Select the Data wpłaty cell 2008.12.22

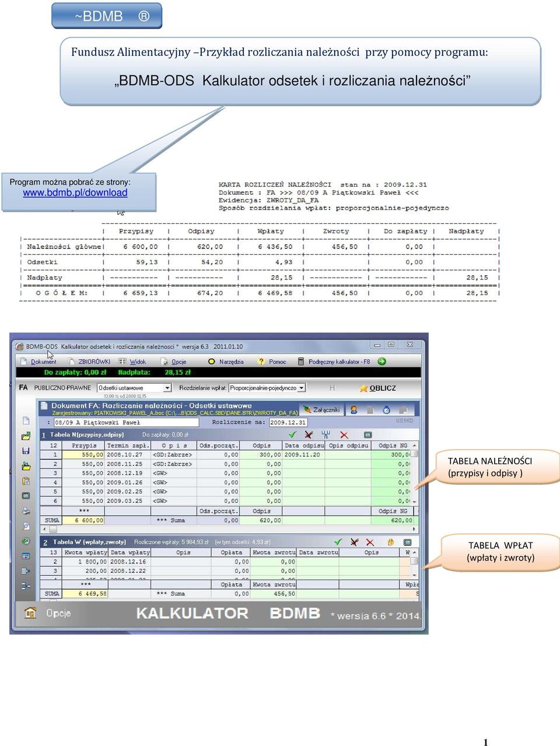point(130,571)
